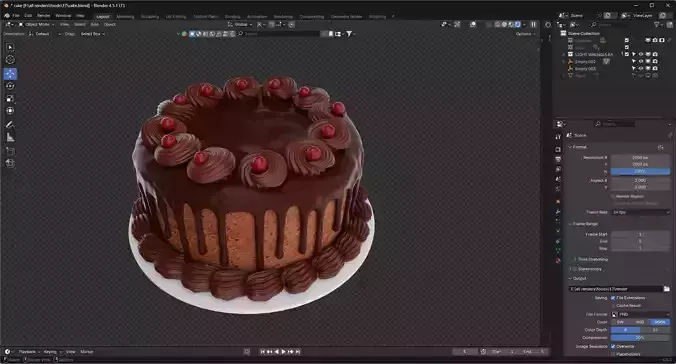The width and height of the screenshot is (676, 364).
Task: Open the Tool settings properties tab
Action: [558, 136]
